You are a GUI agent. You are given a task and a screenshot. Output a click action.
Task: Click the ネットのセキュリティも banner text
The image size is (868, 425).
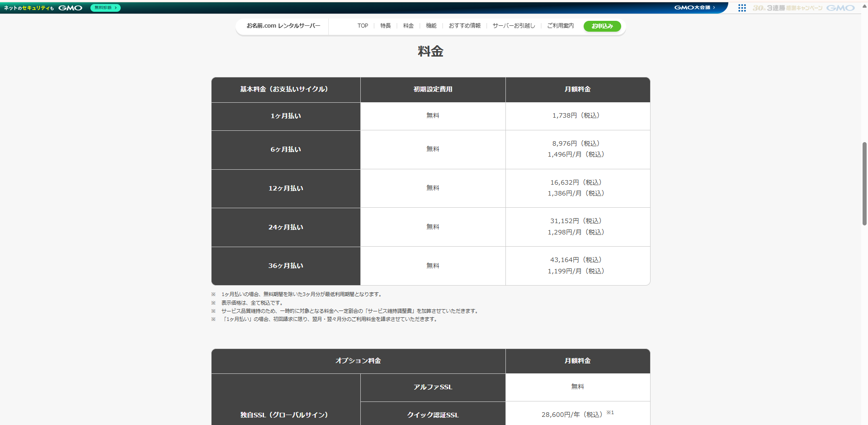(x=29, y=8)
